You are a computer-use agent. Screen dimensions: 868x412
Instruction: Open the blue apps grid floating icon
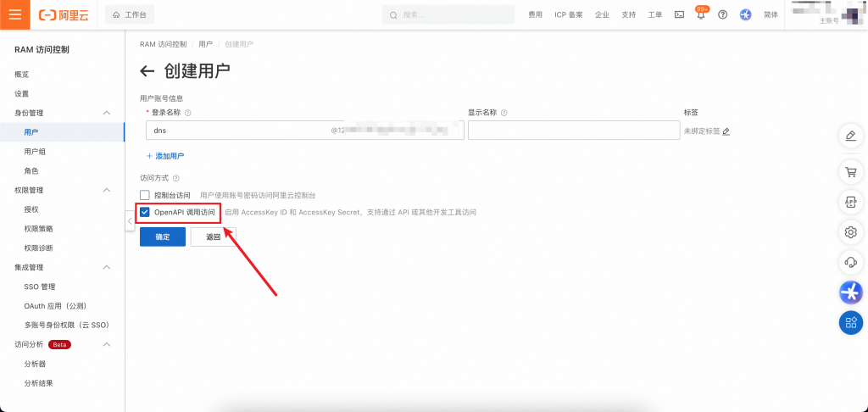851,322
